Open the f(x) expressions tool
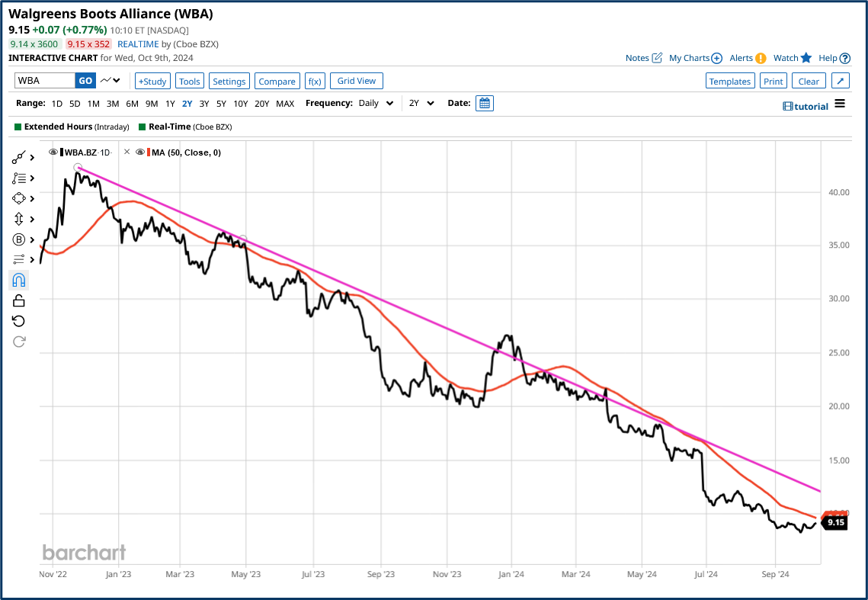Viewport: 868px width, 600px height. (x=314, y=81)
